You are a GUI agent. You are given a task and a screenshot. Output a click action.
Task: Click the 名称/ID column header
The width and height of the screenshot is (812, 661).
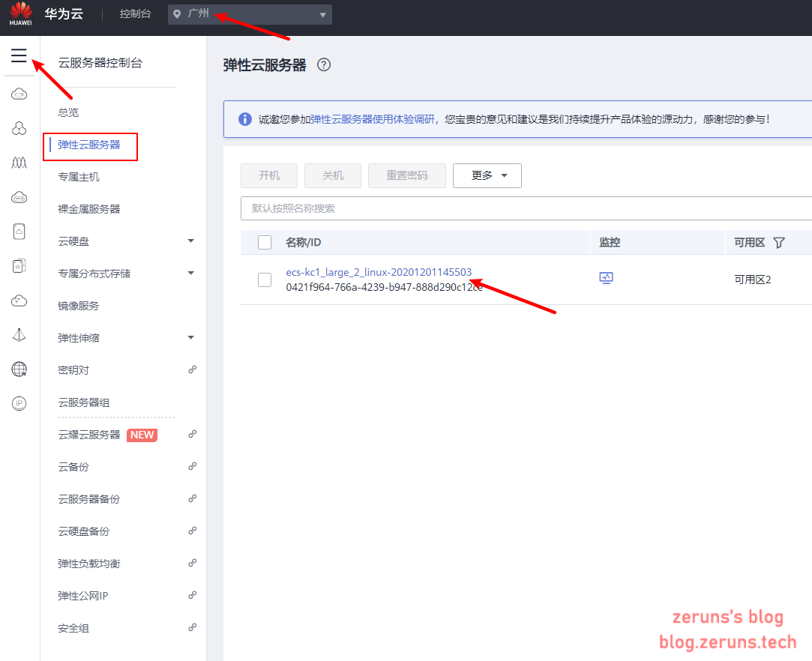coord(304,242)
